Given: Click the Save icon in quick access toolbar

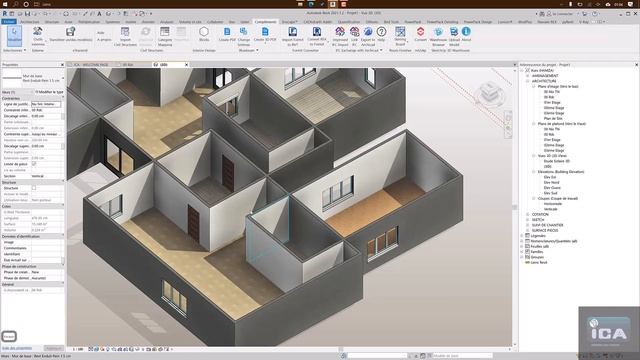Looking at the screenshot, I should pos(27,14).
